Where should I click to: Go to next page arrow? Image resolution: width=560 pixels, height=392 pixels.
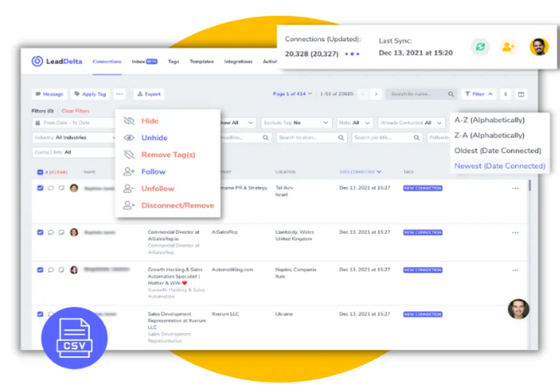click(x=376, y=94)
